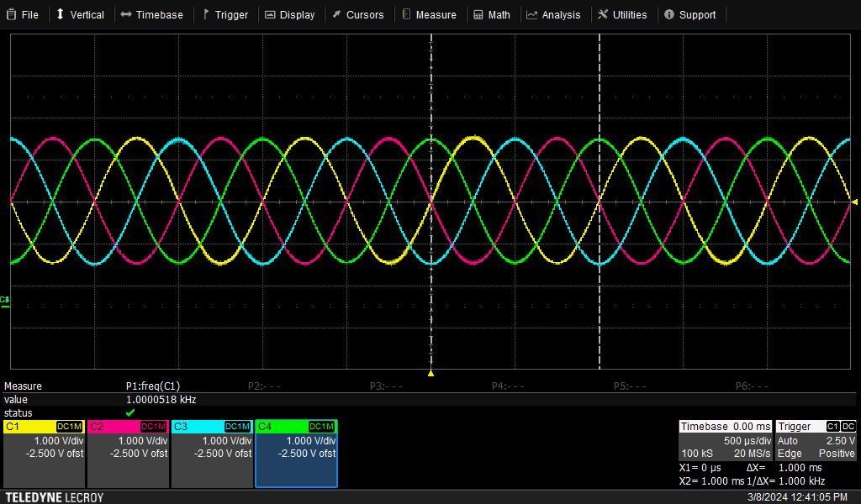Click the X1= 0 µs cursor readout
The height and width of the screenshot is (504, 861).
[x=700, y=468]
